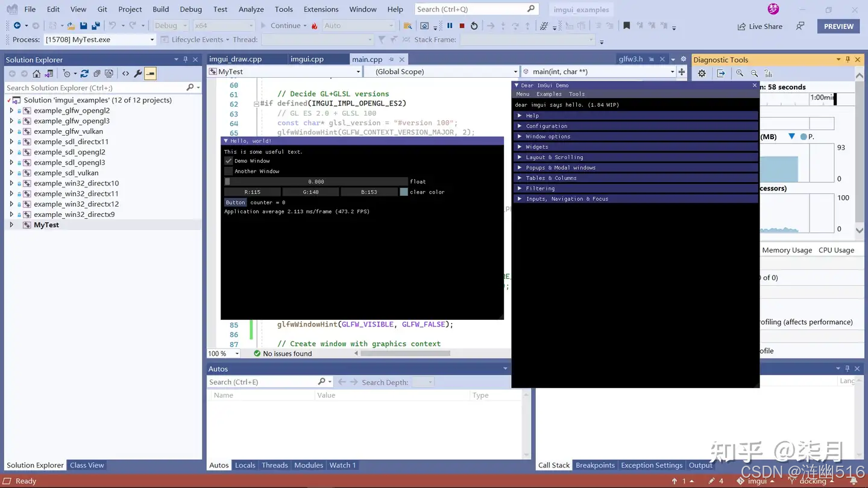Click the Save All icon
The height and width of the screenshot is (488, 868).
click(x=95, y=26)
